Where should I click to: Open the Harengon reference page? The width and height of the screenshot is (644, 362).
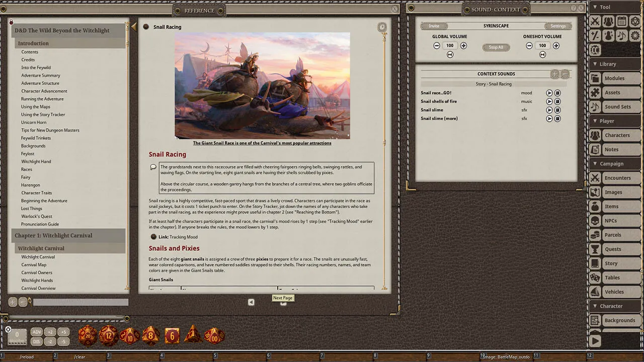(30, 185)
